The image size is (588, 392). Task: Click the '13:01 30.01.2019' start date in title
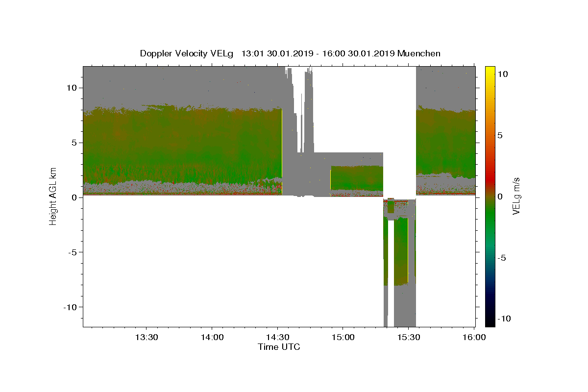point(277,53)
